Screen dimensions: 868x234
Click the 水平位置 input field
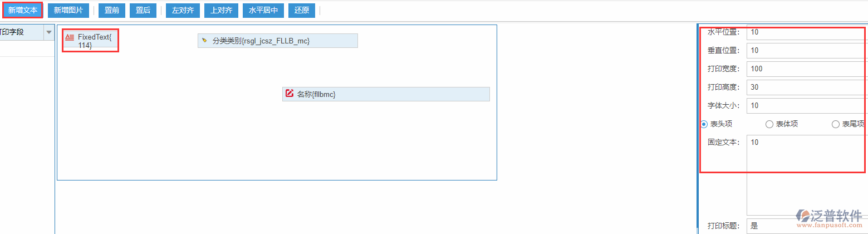[x=806, y=32]
